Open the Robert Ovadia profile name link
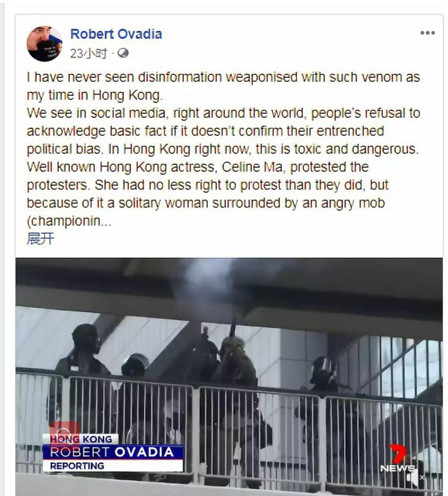This screenshot has width=448, height=496. coord(116,34)
